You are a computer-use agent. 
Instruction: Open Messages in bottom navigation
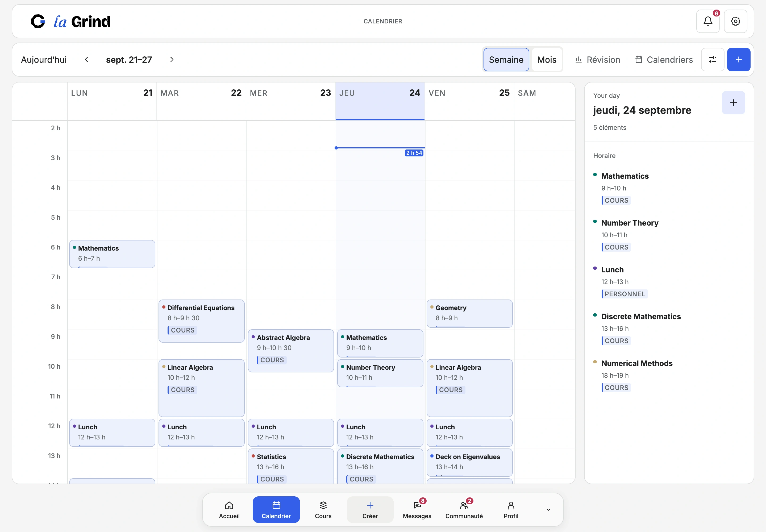(417, 510)
